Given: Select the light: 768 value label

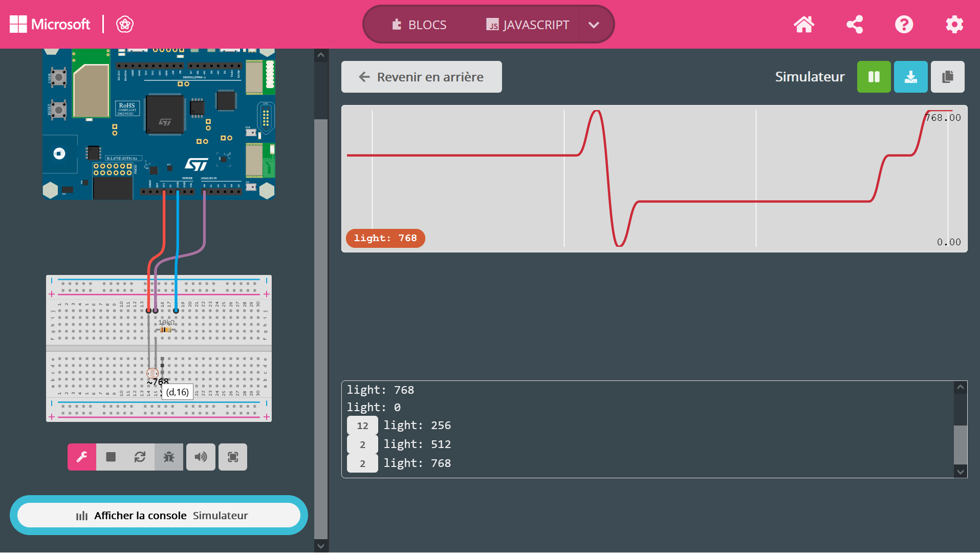Looking at the screenshot, I should point(385,238).
